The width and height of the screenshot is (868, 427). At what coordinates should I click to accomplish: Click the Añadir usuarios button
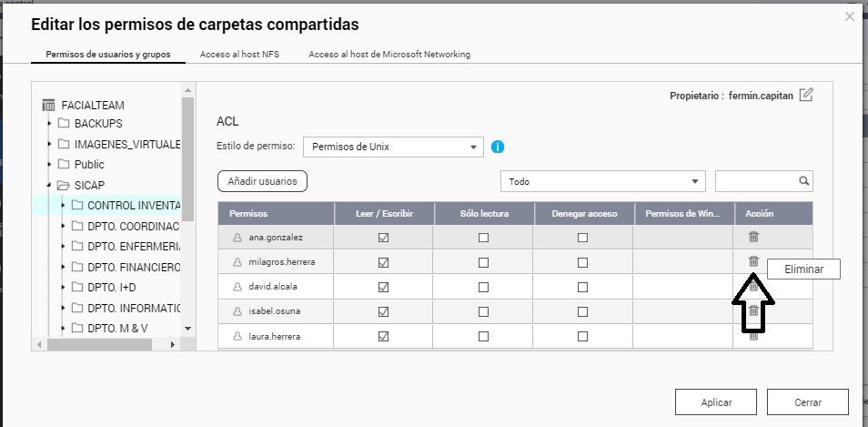click(263, 181)
